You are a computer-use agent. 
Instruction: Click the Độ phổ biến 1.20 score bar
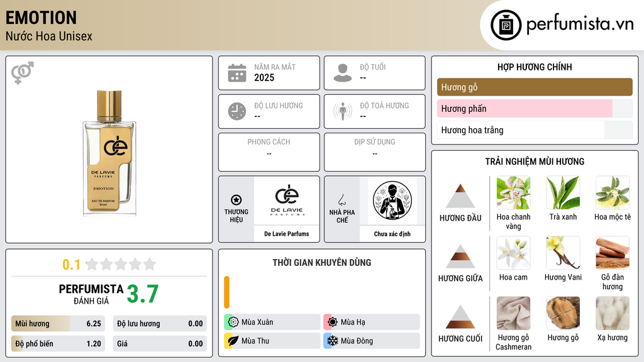coord(58,344)
